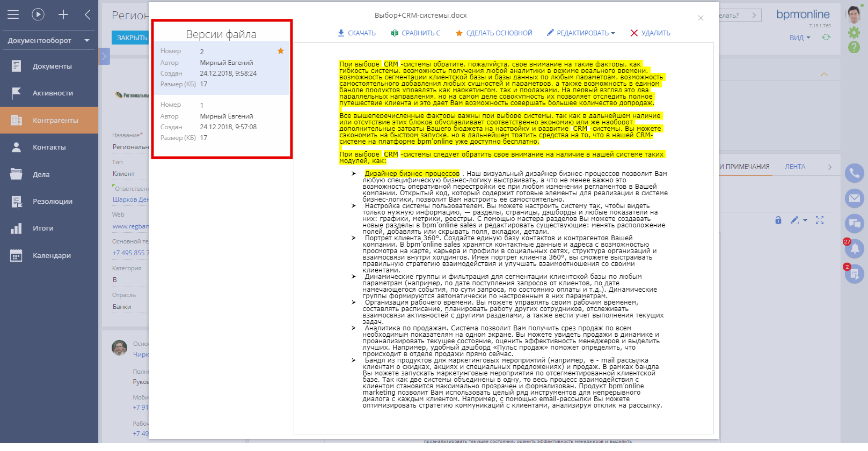
Task: Select file version number 2
Action: pyautogui.click(x=221, y=68)
